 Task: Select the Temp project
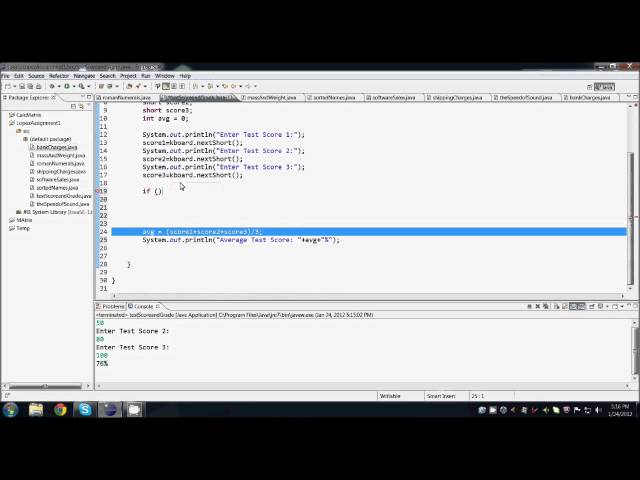[x=20, y=229]
